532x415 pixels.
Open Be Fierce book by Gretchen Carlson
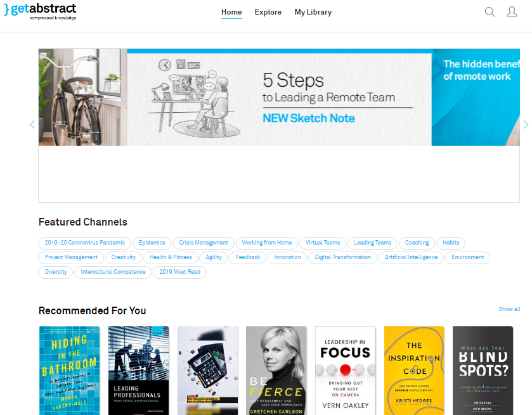pos(276,371)
